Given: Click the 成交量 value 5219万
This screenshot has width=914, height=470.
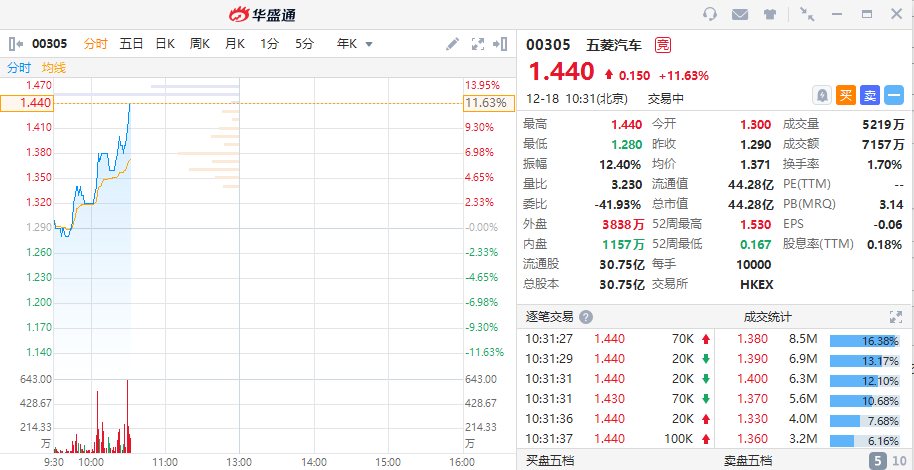Looking at the screenshot, I should coord(883,124).
